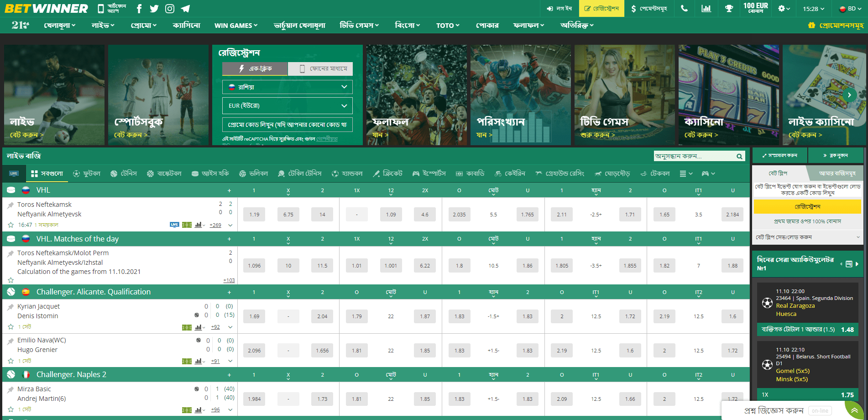Open live video icon for Toros Neftekamsk match
The width and height of the screenshot is (868, 420).
pos(174,225)
